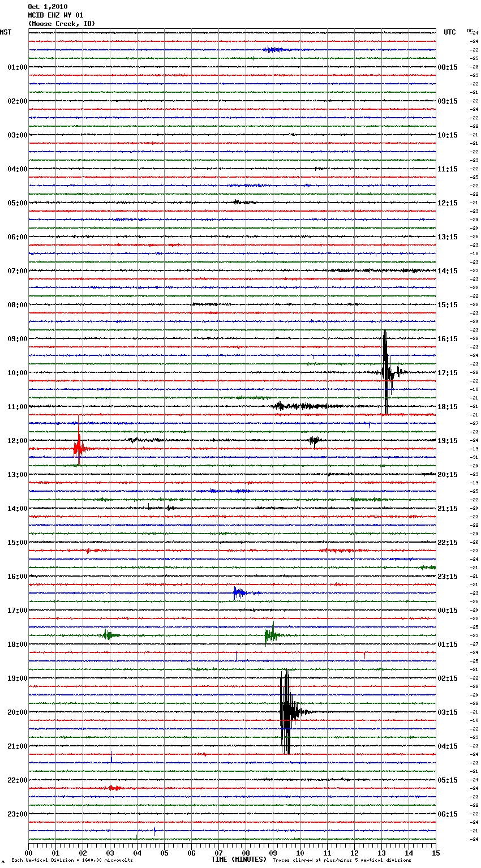Viewport: 481px width, 868px height.
Task: Select the 07:00 MST row label
Action: tap(17, 271)
